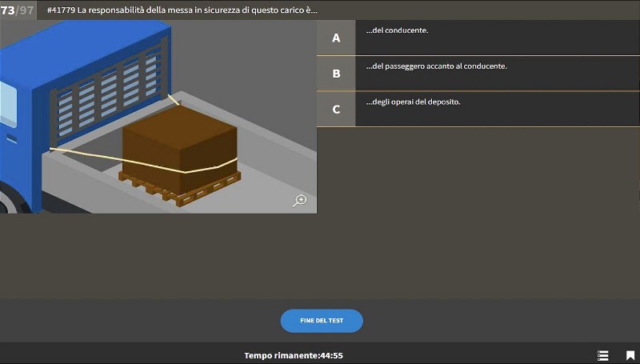Image resolution: width=640 pixels, height=364 pixels.
Task: Select answer letter C
Action: tap(336, 110)
